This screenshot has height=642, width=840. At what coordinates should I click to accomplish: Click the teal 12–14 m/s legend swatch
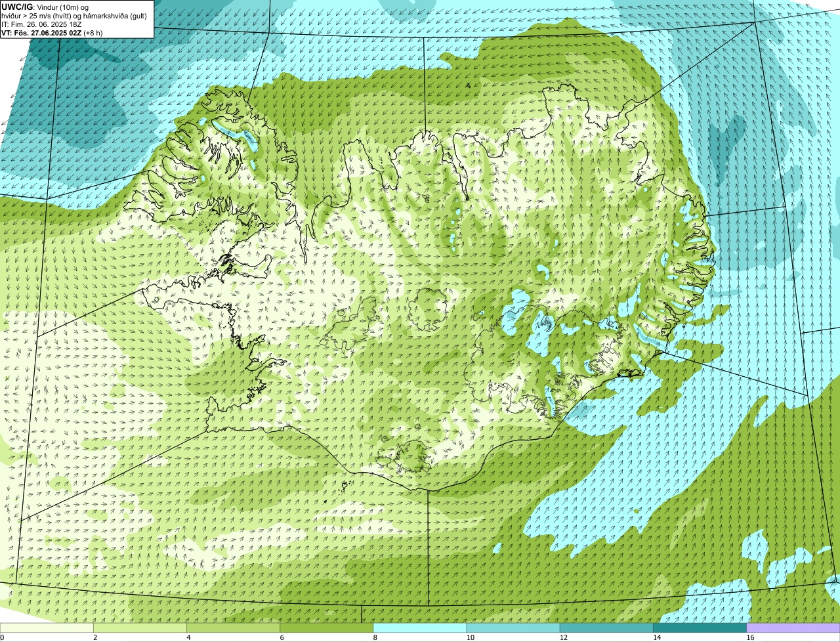click(x=606, y=628)
